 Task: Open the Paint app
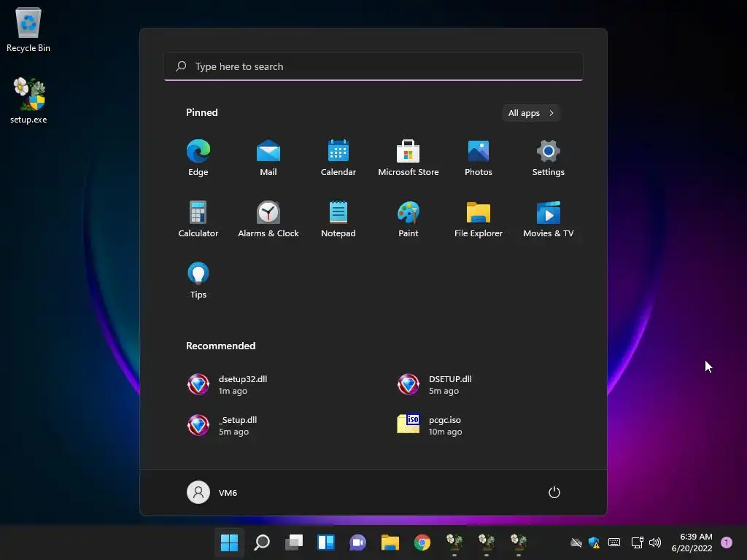pos(409,219)
